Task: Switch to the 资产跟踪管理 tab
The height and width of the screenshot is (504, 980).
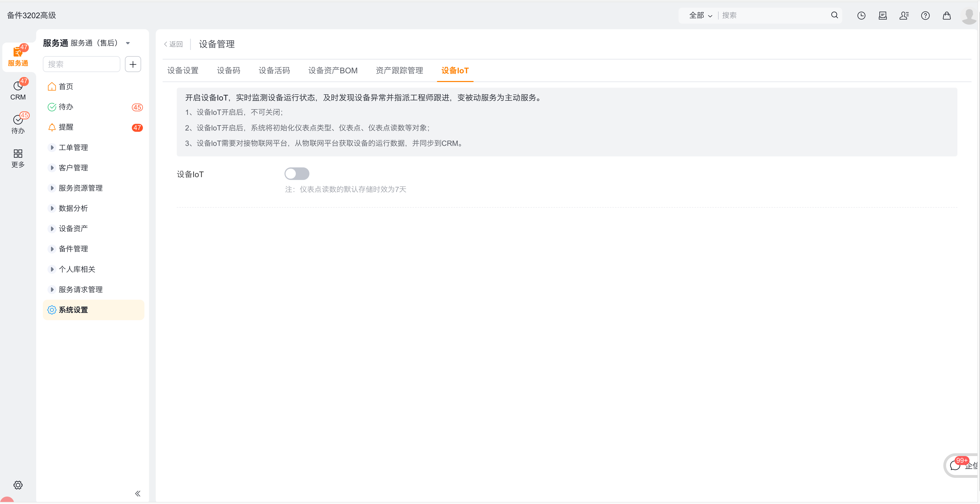Action: click(399, 70)
